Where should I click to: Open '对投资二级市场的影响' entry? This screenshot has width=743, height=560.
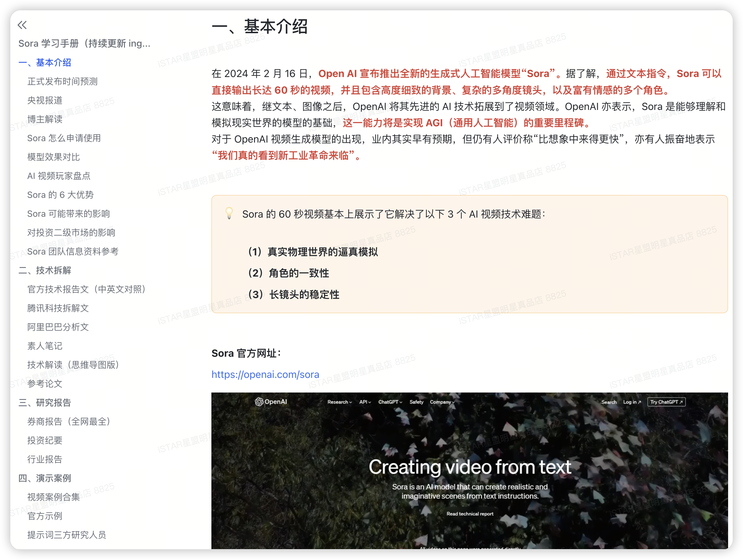point(71,232)
